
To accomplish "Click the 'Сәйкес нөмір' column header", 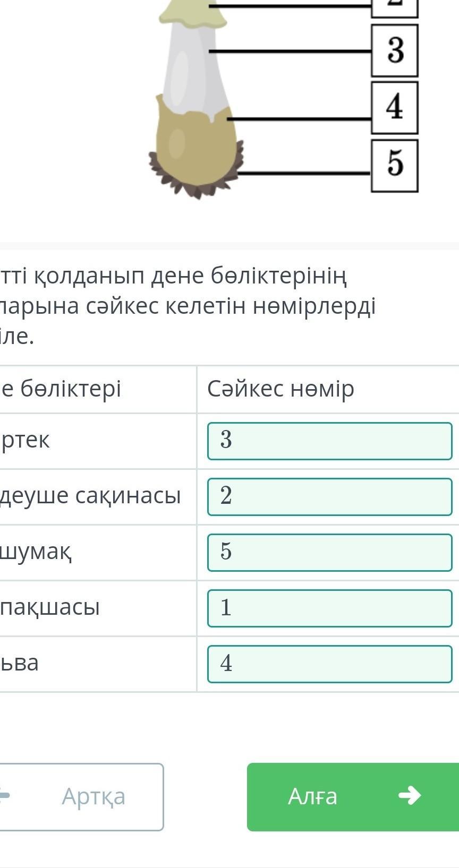I will (280, 389).
